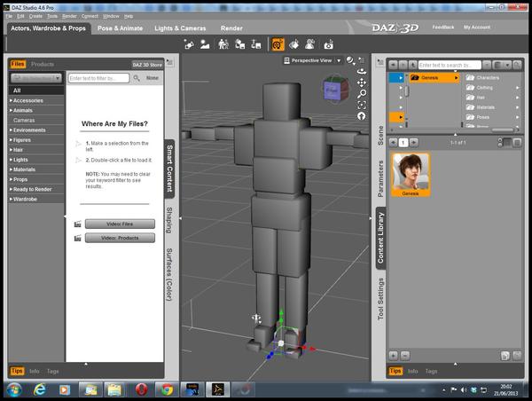The image size is (532, 401).
Task: Select the Wardrobe category
Action: pyautogui.click(x=36, y=199)
